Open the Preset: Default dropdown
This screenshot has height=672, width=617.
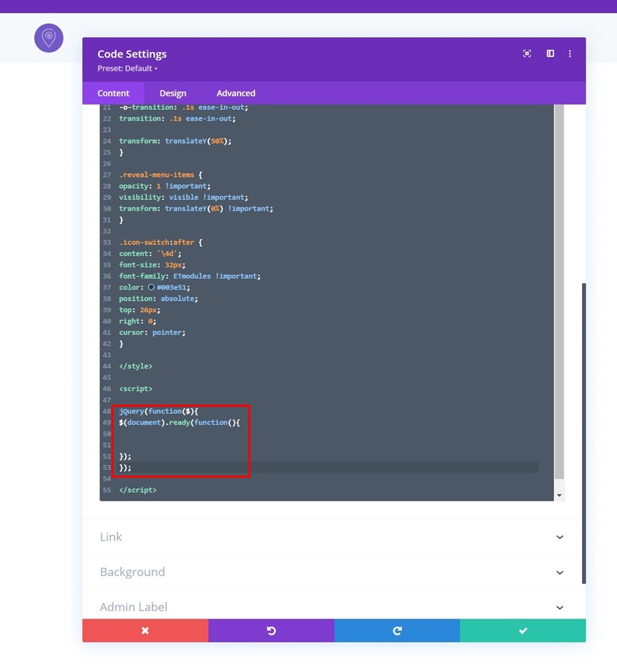pyautogui.click(x=128, y=69)
